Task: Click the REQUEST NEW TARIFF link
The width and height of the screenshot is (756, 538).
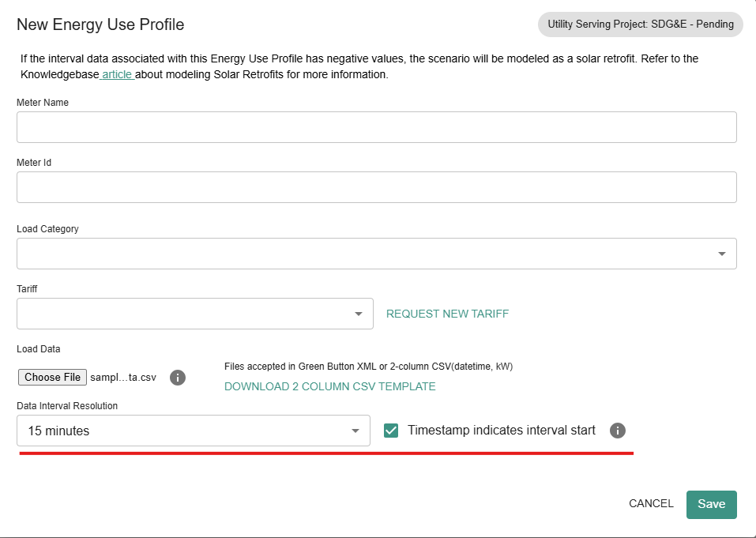Action: point(447,314)
